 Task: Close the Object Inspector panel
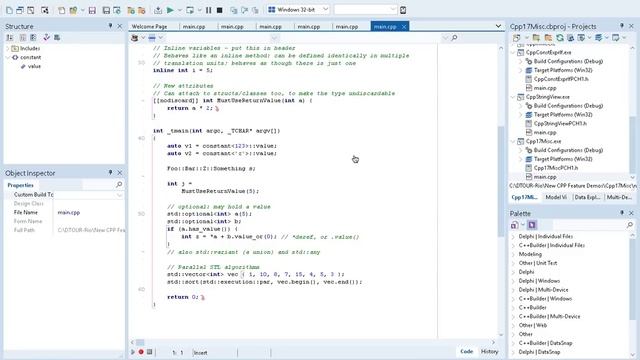click(x=120, y=173)
